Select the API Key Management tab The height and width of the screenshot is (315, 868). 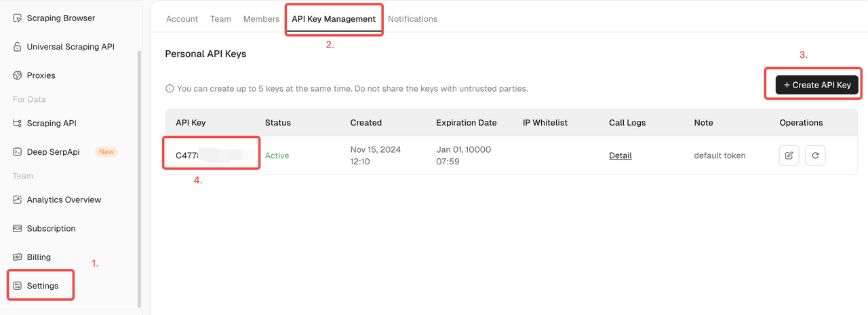(x=334, y=19)
